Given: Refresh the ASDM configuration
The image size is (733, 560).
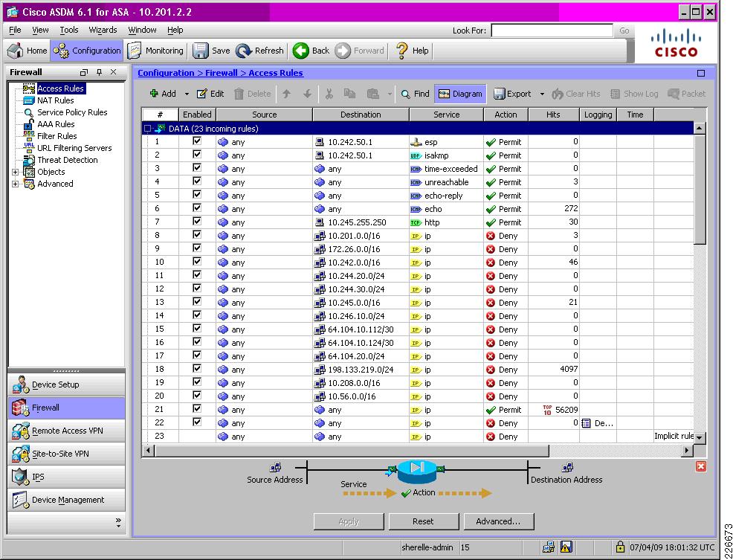Looking at the screenshot, I should click(260, 51).
